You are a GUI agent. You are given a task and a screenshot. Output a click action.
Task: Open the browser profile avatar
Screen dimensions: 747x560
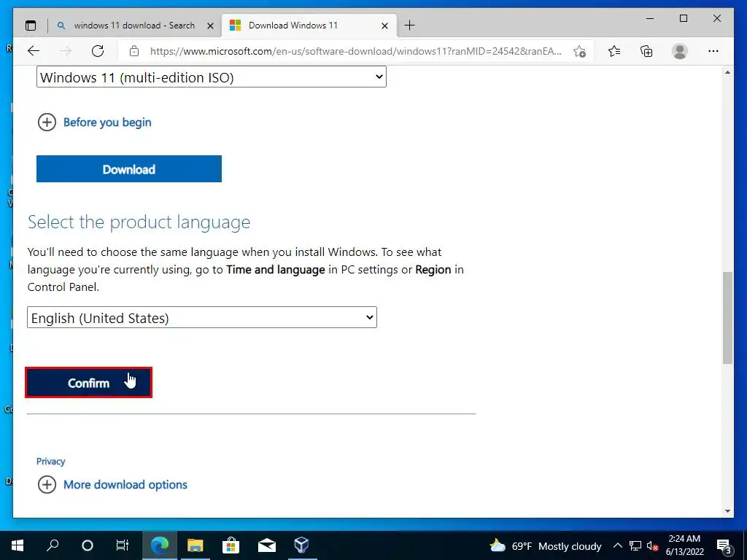click(x=680, y=51)
